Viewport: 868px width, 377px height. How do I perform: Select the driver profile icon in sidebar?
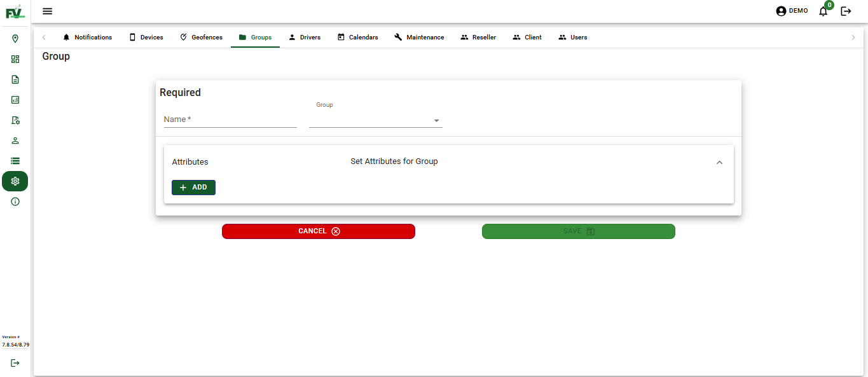[x=15, y=141]
